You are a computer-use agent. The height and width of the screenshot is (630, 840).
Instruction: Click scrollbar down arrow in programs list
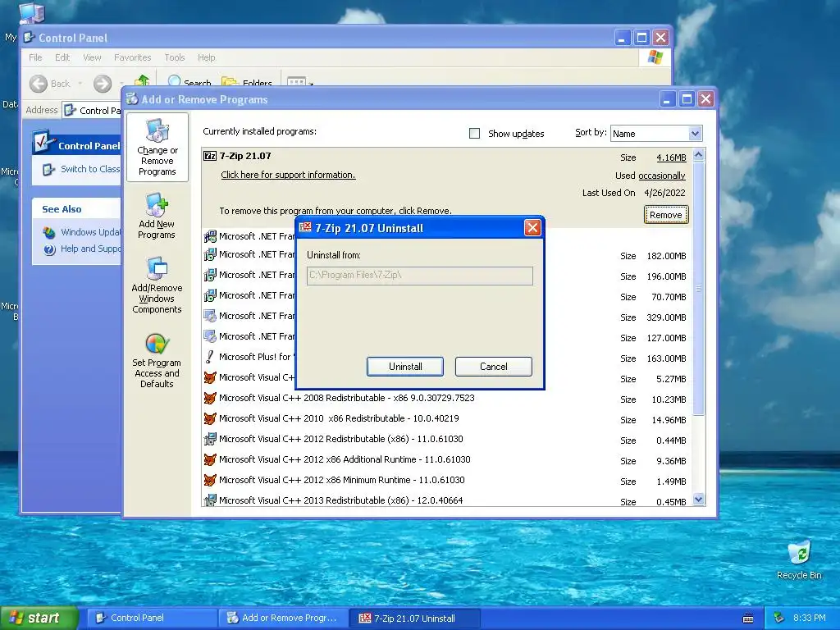click(698, 500)
